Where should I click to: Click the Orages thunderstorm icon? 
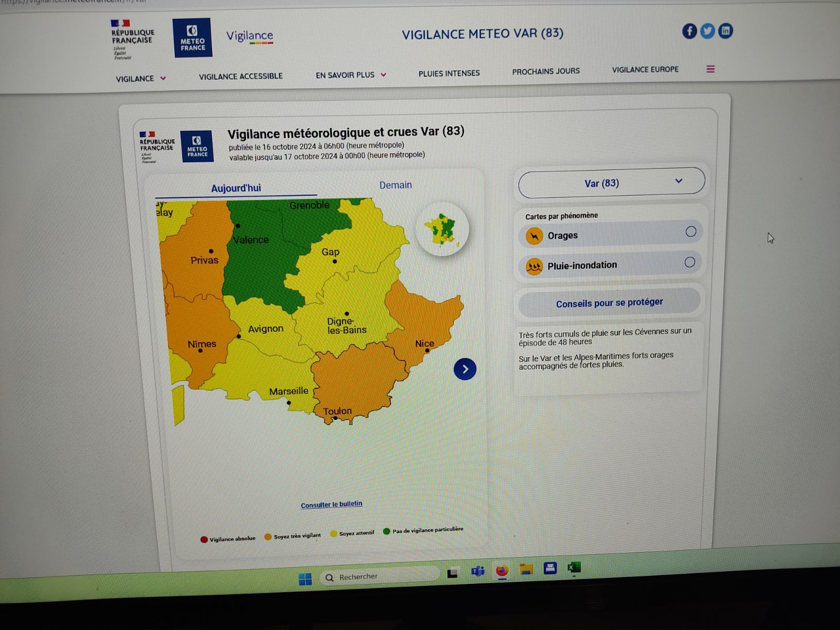[x=534, y=236]
